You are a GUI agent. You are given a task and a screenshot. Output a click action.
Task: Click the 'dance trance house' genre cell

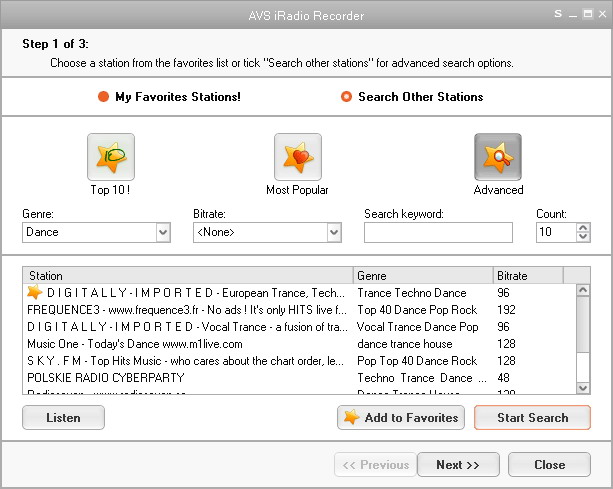tap(405, 344)
